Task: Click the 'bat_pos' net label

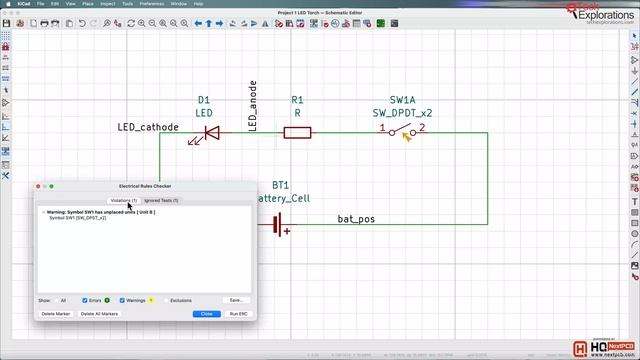Action: pos(356,219)
